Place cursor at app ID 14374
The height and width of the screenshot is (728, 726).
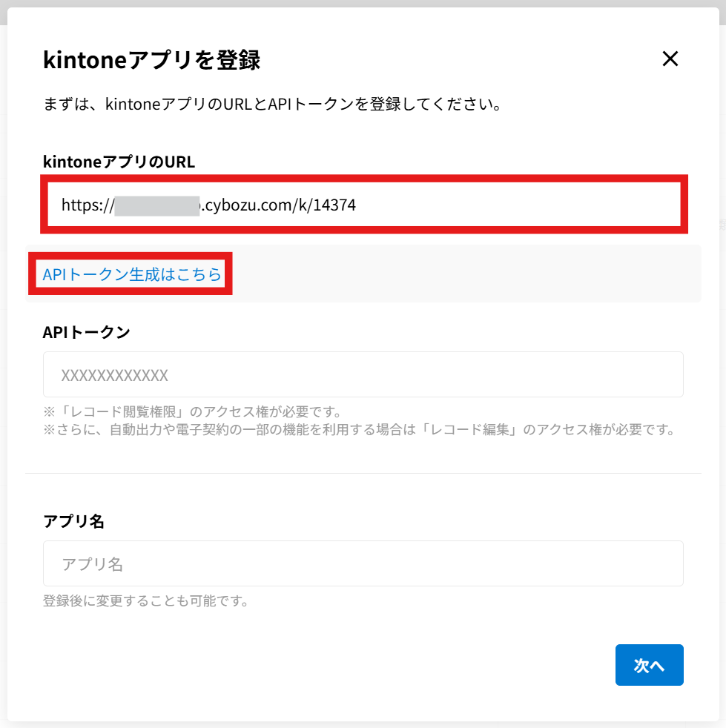coord(335,205)
